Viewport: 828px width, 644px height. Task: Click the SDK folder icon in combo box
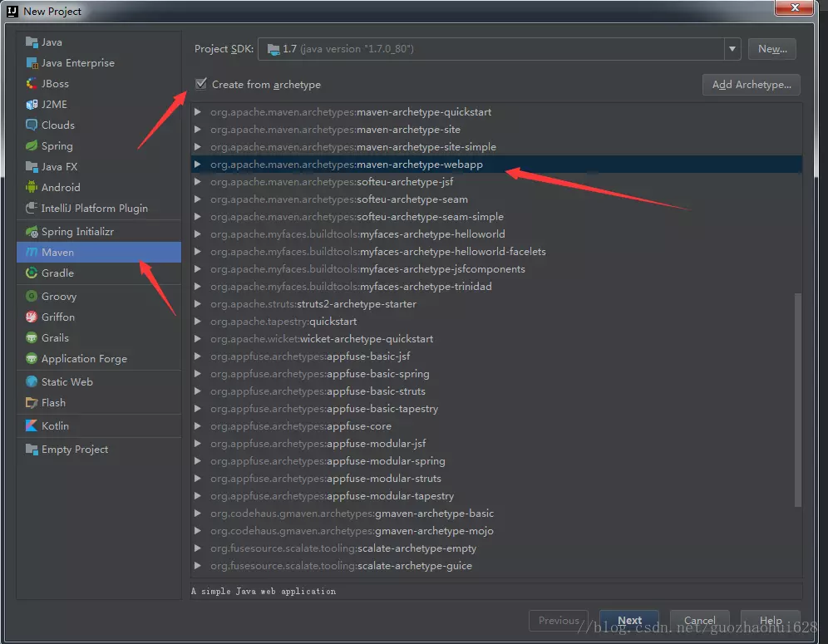click(273, 49)
